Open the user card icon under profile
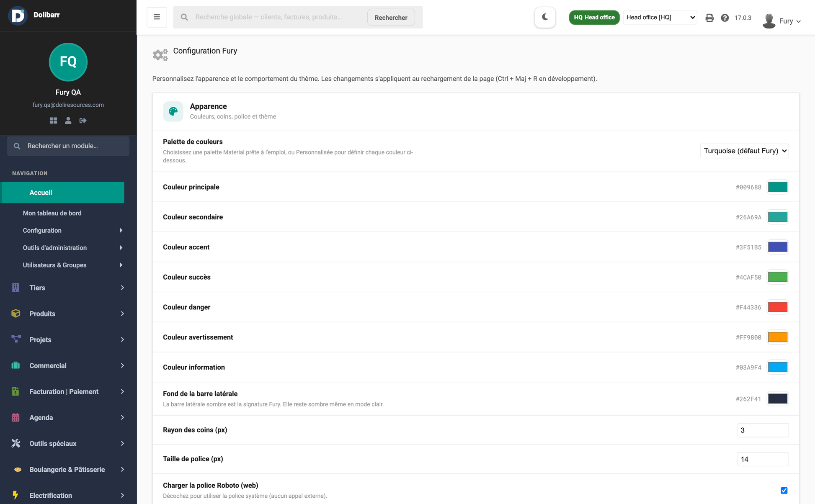 68,121
